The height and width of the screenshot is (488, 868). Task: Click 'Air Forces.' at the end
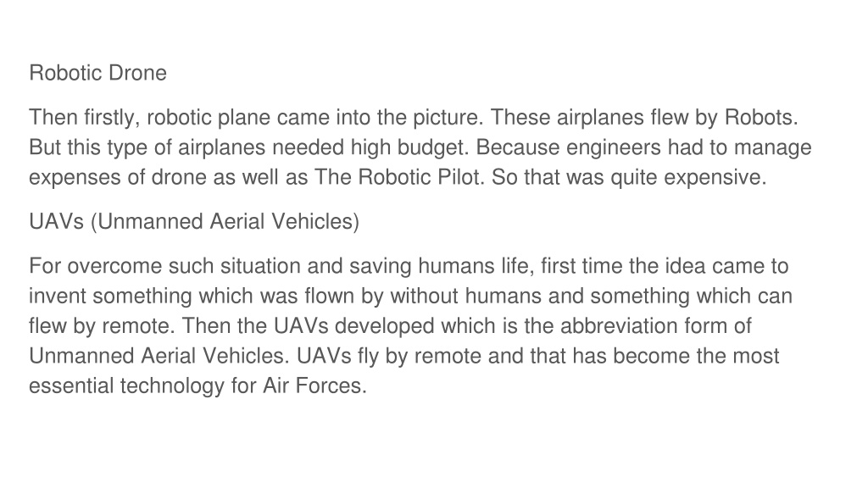315,385
